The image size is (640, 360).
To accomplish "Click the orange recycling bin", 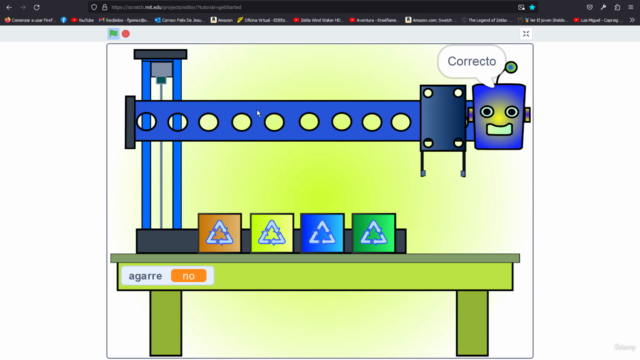I will 220,233.
